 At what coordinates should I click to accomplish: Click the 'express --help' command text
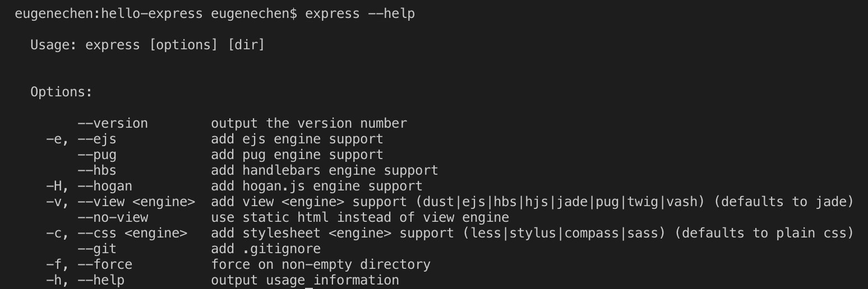(x=359, y=13)
